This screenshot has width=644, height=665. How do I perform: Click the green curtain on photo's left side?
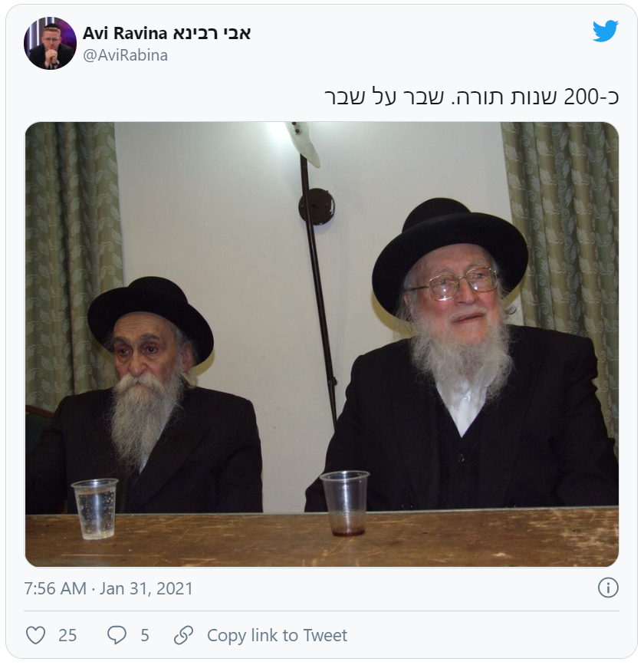[x=72, y=263]
